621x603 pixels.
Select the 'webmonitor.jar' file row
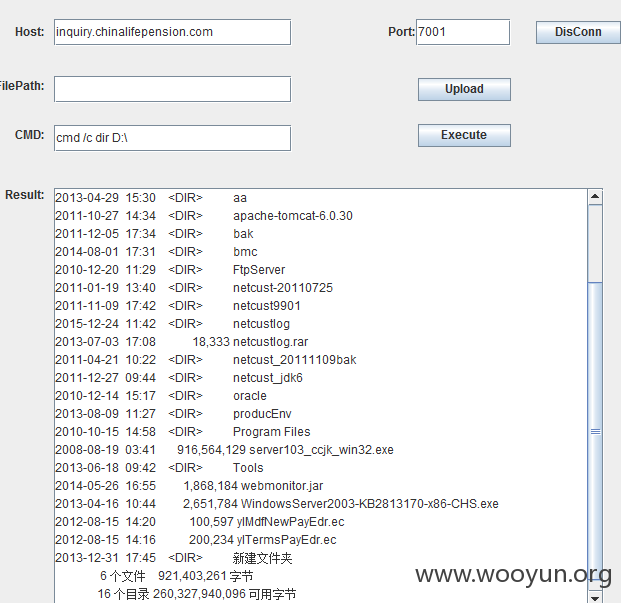[x=189, y=486]
